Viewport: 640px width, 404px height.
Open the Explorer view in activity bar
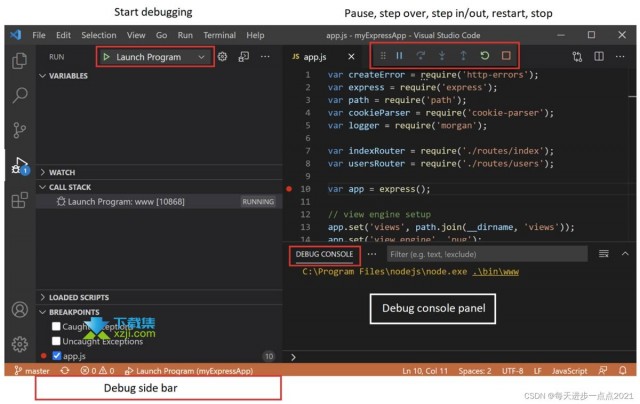(20, 60)
